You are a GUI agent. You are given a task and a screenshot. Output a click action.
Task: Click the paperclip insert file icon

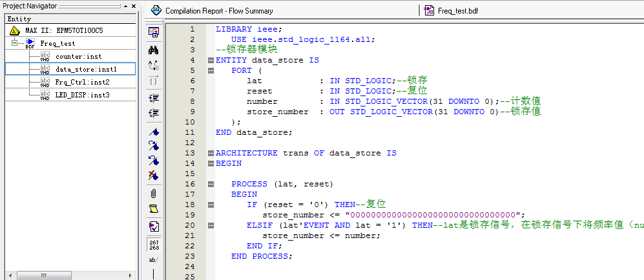pyautogui.click(x=154, y=194)
